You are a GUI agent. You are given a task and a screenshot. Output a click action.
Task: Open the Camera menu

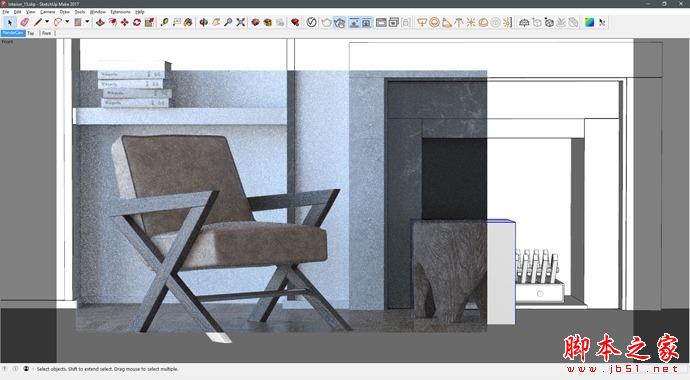point(48,12)
